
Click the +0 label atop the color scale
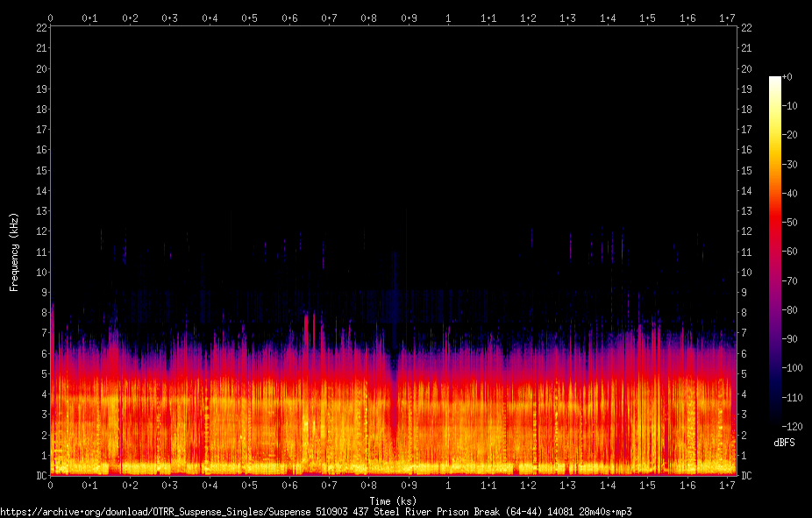[x=787, y=76]
